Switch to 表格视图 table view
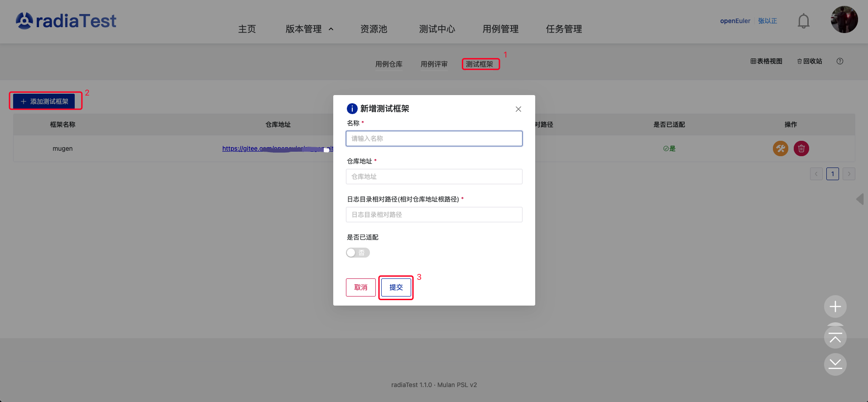868x402 pixels. (x=766, y=61)
